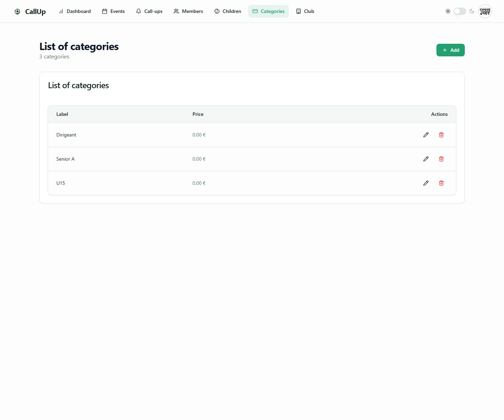
Task: Open the Dashboard page
Action: tap(75, 11)
